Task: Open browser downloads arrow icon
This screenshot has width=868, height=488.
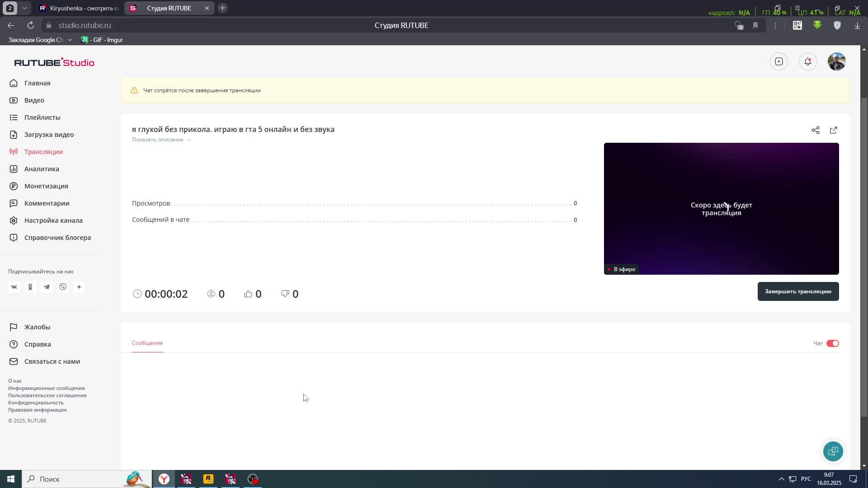Action: [857, 25]
